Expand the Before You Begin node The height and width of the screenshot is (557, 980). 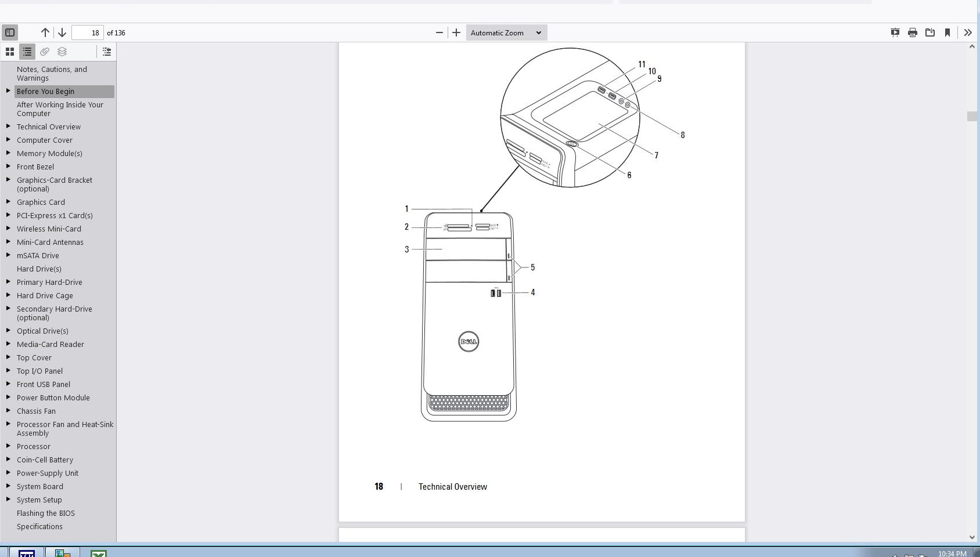pos(8,91)
